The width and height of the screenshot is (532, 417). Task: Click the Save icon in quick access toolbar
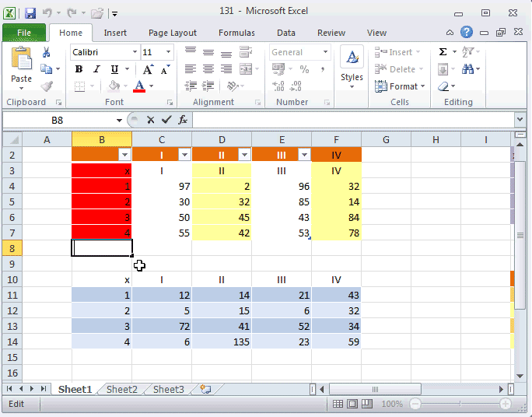click(30, 13)
